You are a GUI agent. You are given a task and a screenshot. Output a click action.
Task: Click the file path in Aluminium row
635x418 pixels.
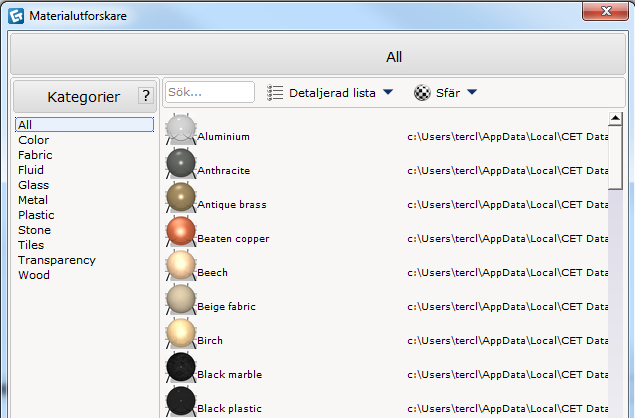(x=507, y=136)
